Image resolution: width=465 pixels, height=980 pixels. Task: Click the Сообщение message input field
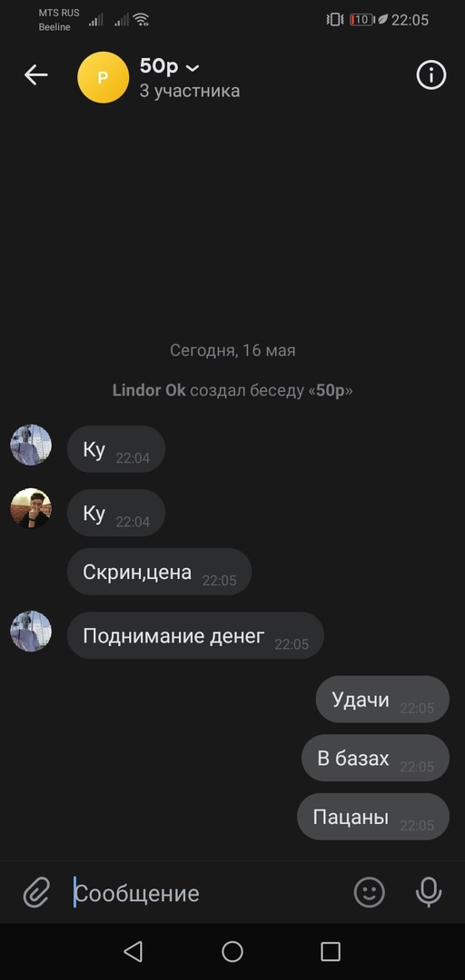pos(210,893)
